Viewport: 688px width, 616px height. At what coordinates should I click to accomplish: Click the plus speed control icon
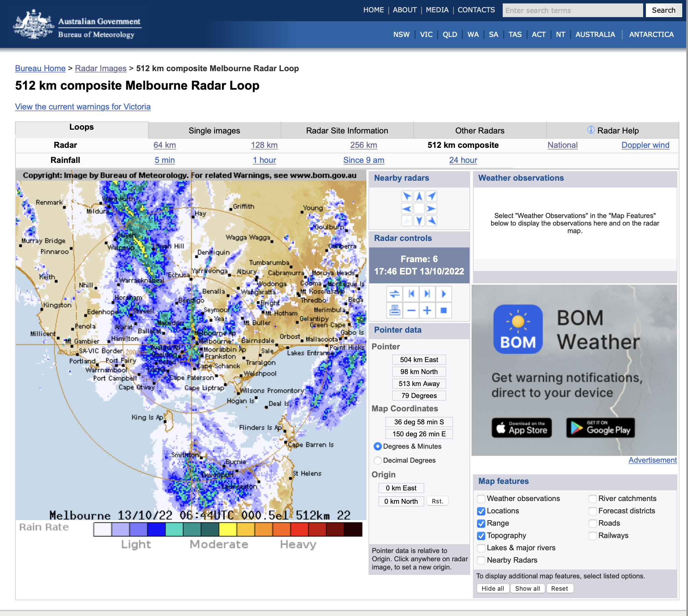pyautogui.click(x=427, y=310)
